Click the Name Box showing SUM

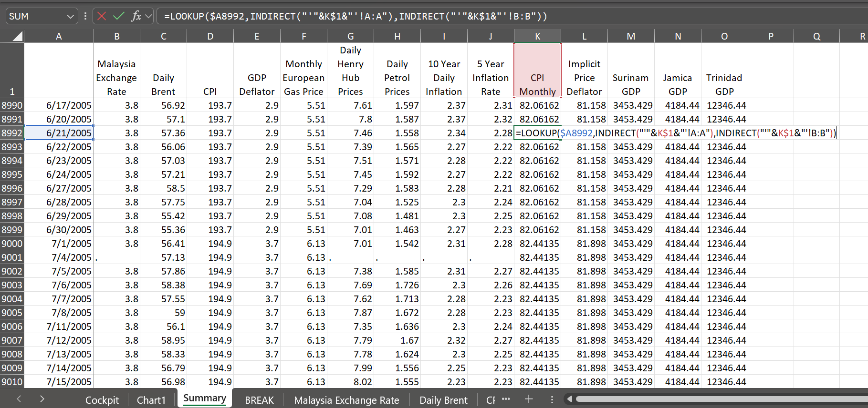pos(36,16)
